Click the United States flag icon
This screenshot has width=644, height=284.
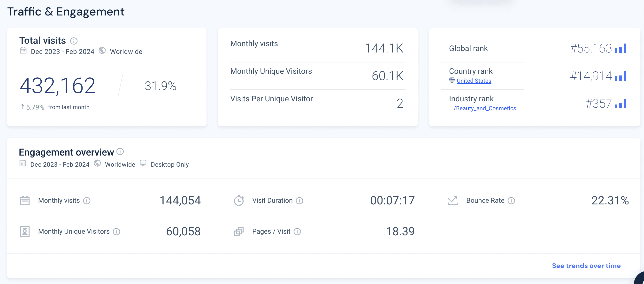click(452, 80)
